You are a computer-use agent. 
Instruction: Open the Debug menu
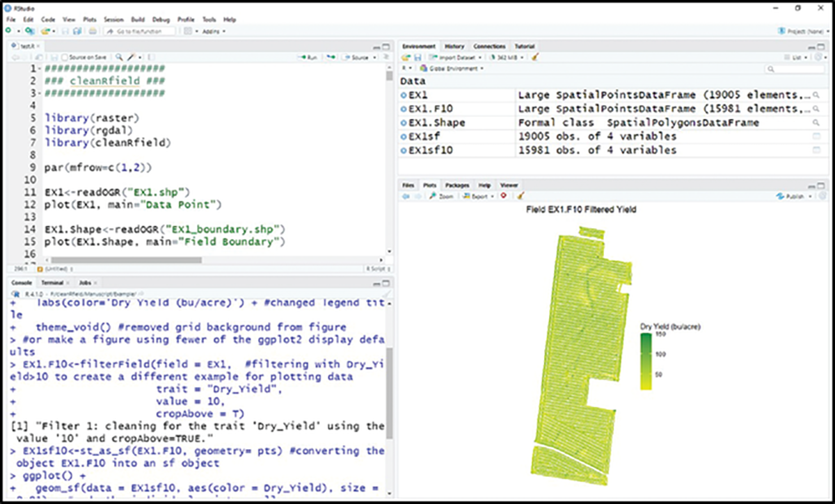[x=161, y=19]
